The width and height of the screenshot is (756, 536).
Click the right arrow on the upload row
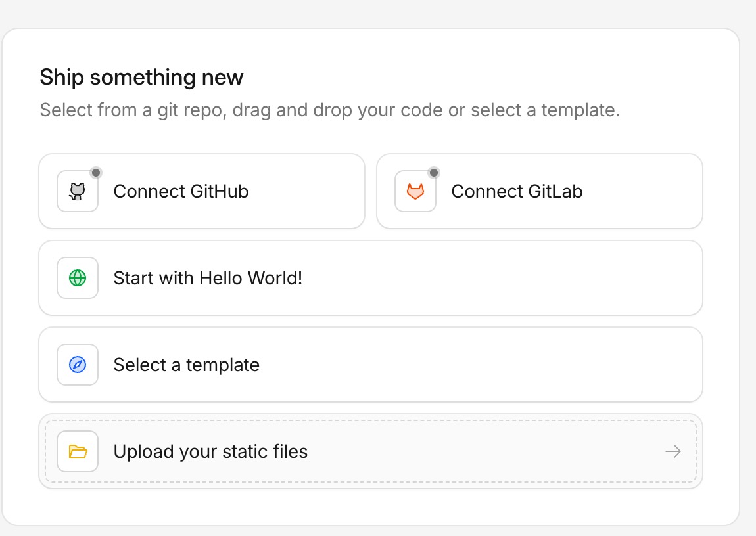[x=673, y=451]
